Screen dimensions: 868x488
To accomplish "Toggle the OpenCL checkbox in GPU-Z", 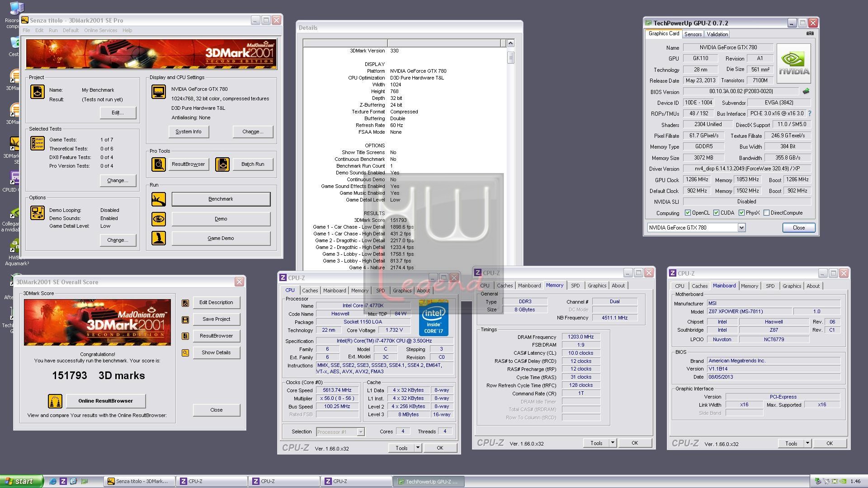I will point(688,213).
